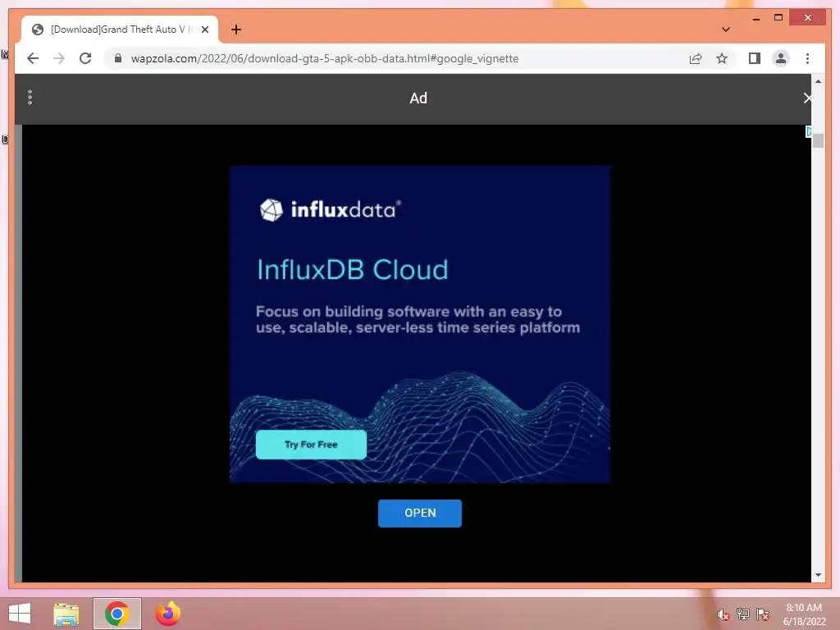
Task: Open the side panel icon
Action: [x=755, y=58]
